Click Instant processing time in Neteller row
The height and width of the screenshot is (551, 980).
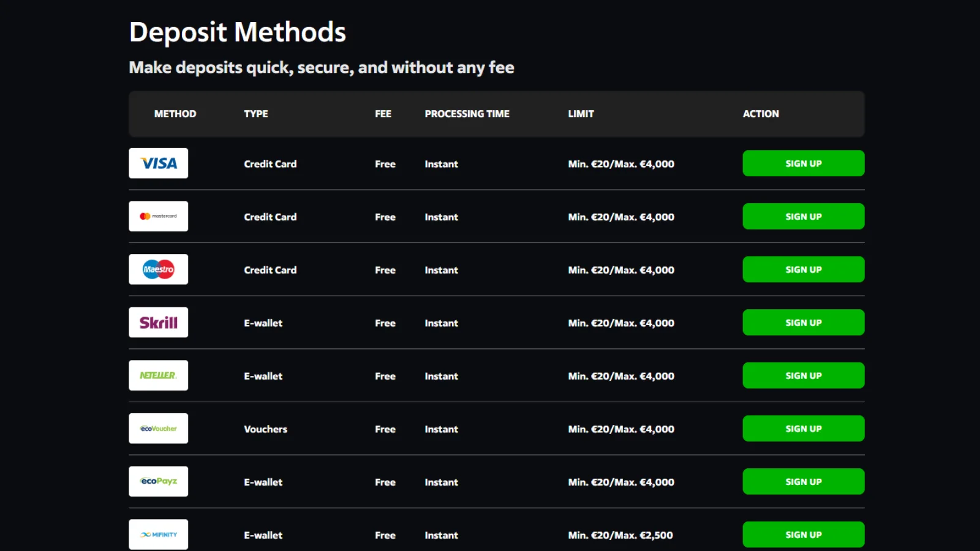coord(441,376)
